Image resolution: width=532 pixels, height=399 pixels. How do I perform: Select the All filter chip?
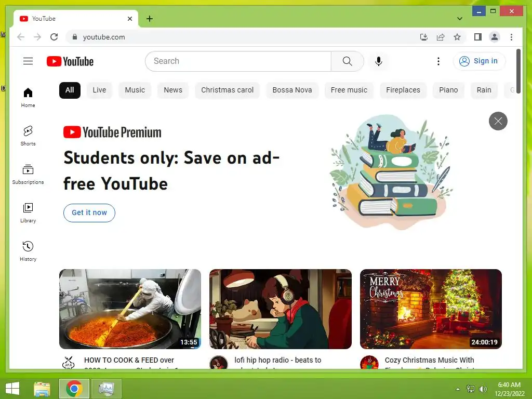[x=70, y=90]
